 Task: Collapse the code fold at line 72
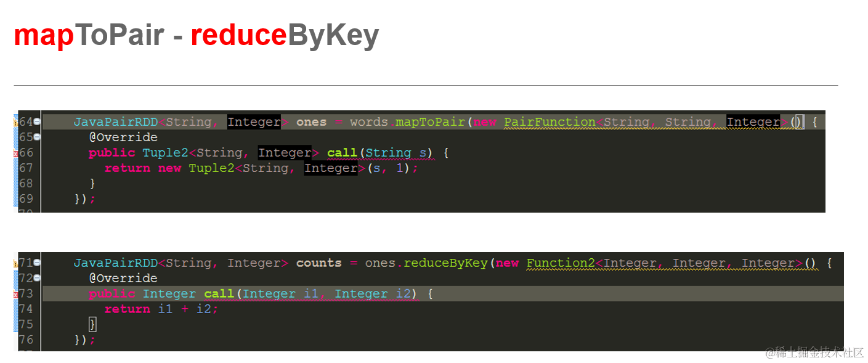point(37,279)
